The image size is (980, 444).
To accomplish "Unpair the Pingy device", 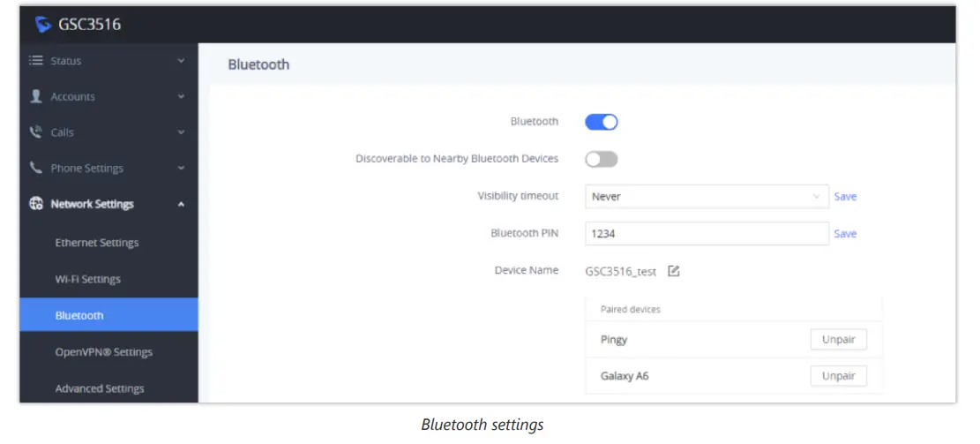I will point(838,340).
